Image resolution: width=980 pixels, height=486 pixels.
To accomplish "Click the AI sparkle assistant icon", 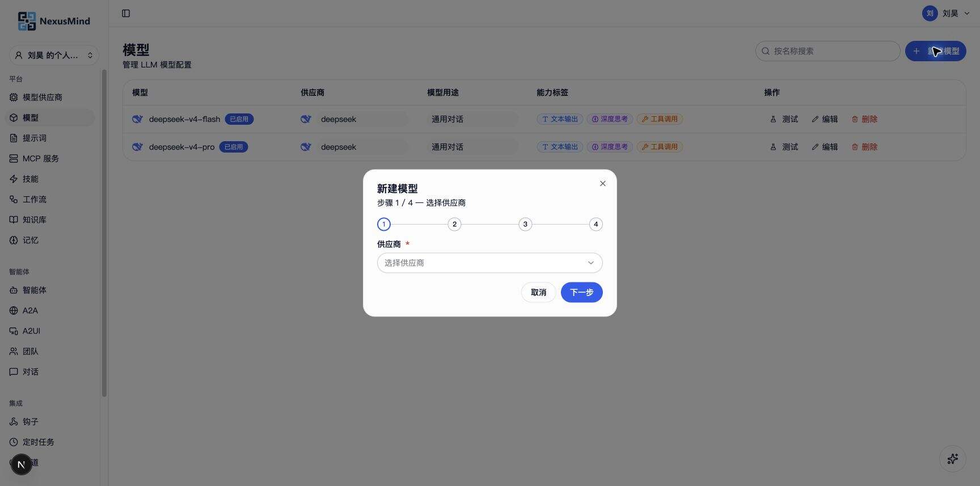I will tap(952, 459).
